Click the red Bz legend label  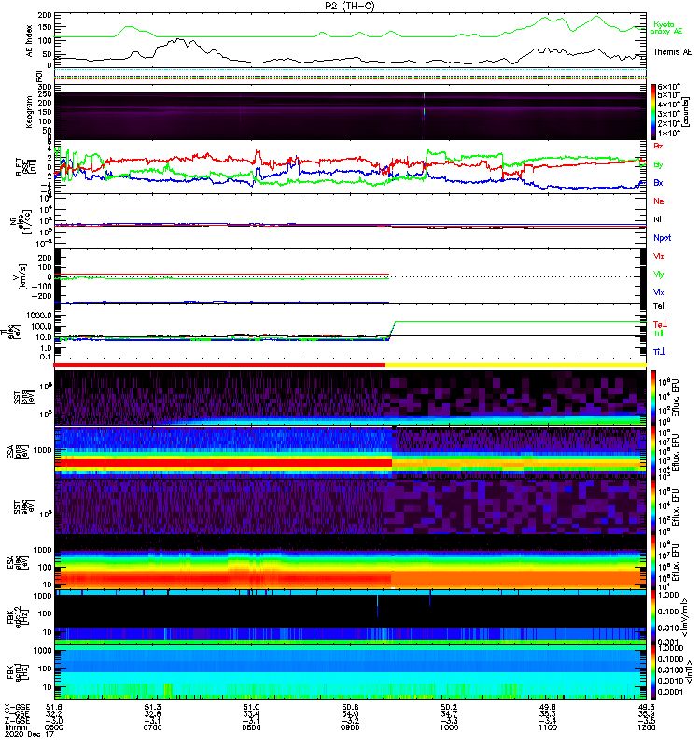(x=659, y=146)
